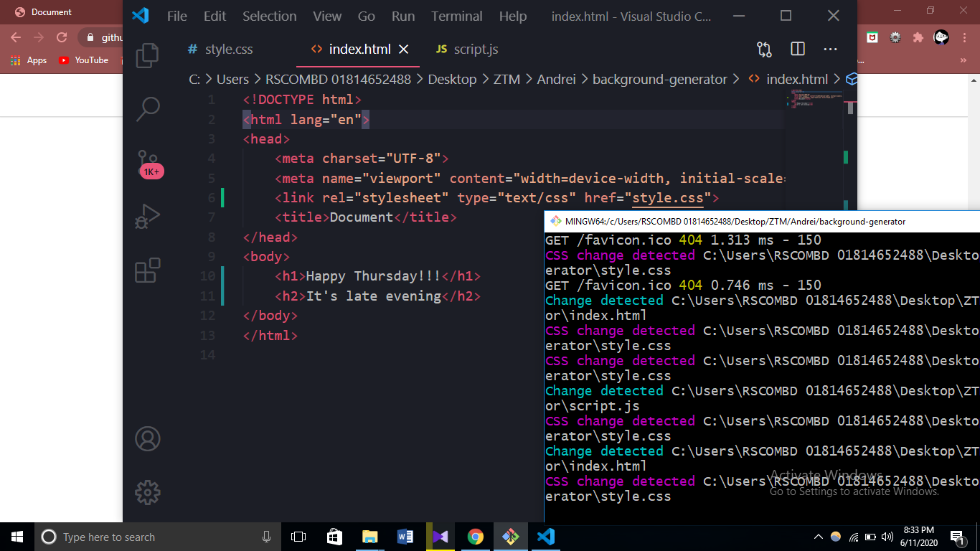
Task: Open the Edit menu
Action: (x=215, y=17)
